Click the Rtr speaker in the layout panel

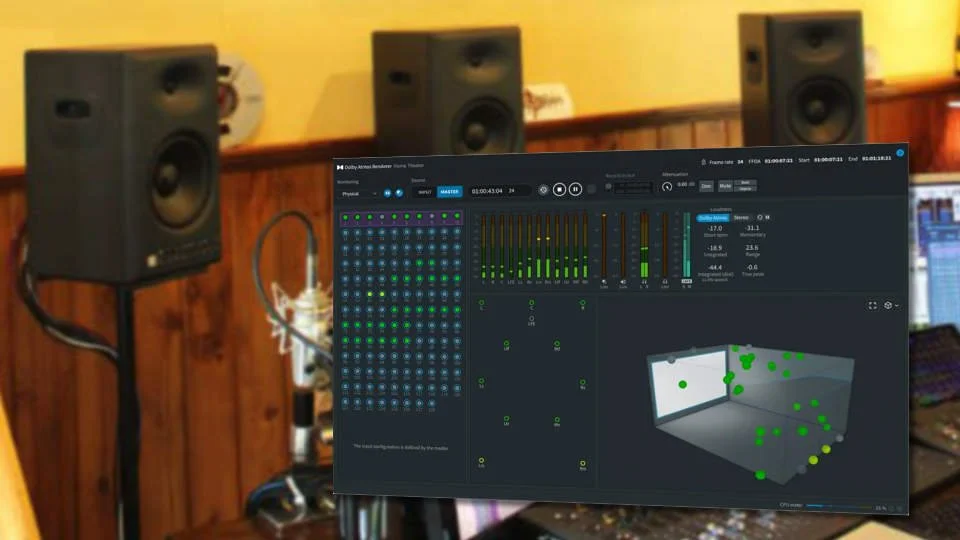(557, 421)
